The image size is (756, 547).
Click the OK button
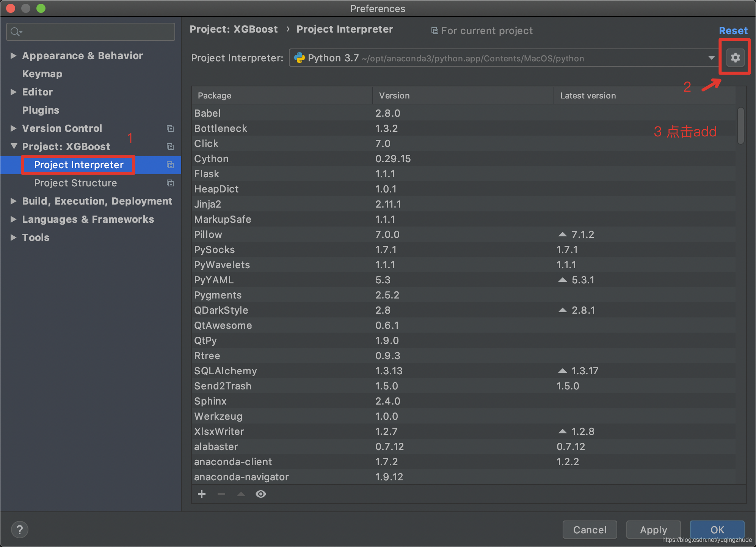pos(717,530)
